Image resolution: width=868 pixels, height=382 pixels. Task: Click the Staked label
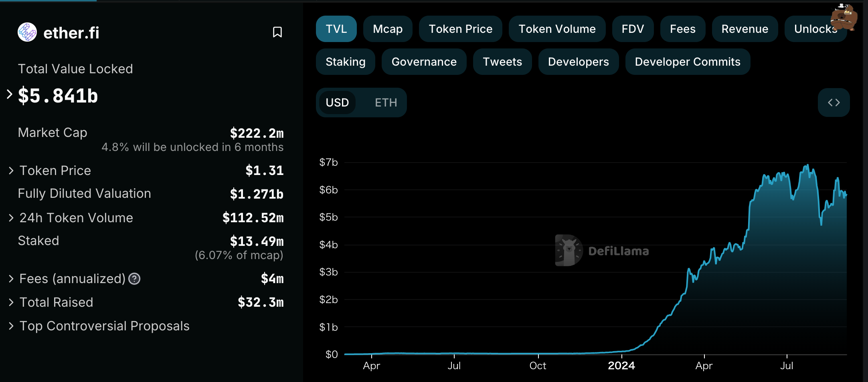click(38, 241)
